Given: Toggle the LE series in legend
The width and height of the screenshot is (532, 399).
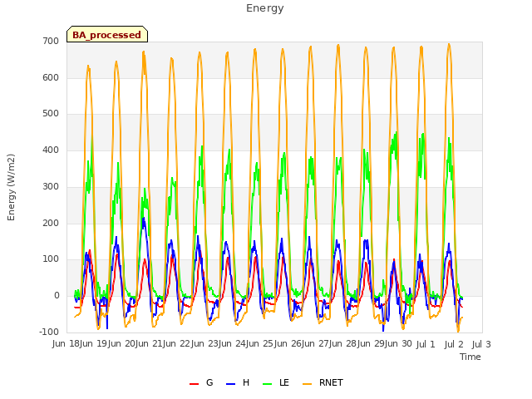Looking at the screenshot, I should 276,382.
